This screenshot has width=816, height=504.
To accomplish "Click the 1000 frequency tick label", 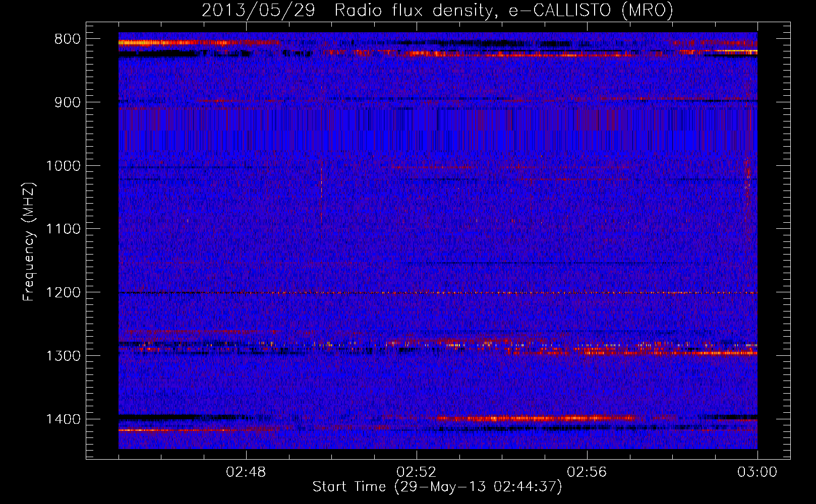I will 64,166.
